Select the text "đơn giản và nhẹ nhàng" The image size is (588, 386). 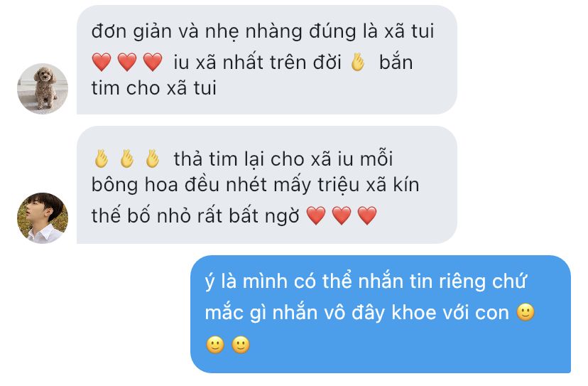tap(197, 31)
